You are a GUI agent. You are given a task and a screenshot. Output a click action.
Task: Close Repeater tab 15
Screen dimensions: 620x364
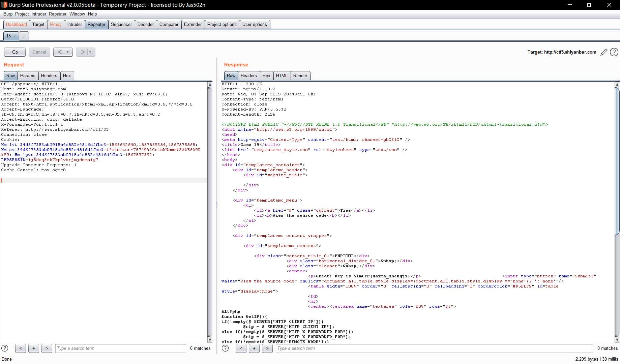14,36
